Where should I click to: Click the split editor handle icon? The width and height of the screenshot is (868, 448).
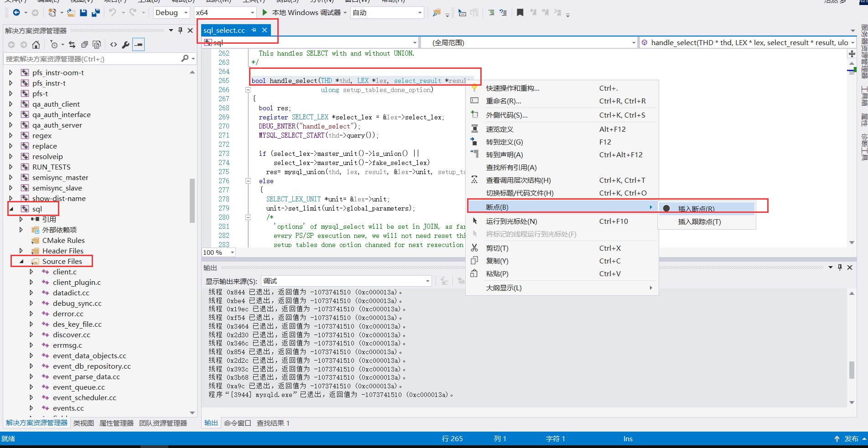[852, 54]
